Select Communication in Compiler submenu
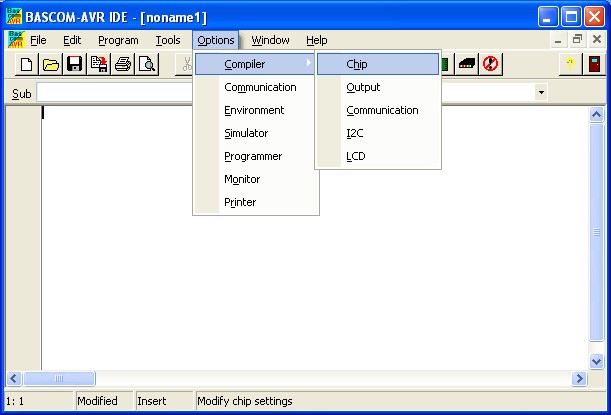The image size is (611, 415). pos(378,110)
